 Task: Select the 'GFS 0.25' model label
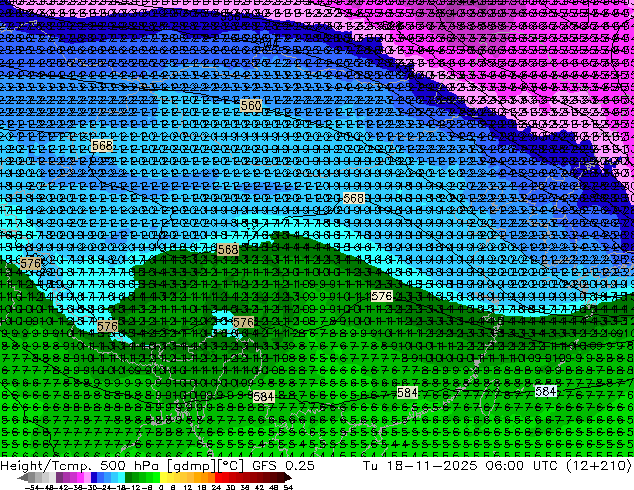pyautogui.click(x=283, y=466)
